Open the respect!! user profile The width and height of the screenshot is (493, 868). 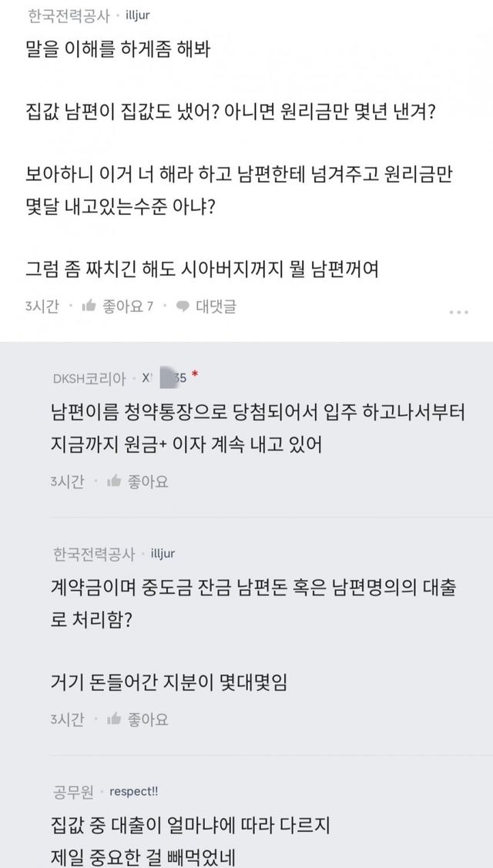tap(133, 791)
